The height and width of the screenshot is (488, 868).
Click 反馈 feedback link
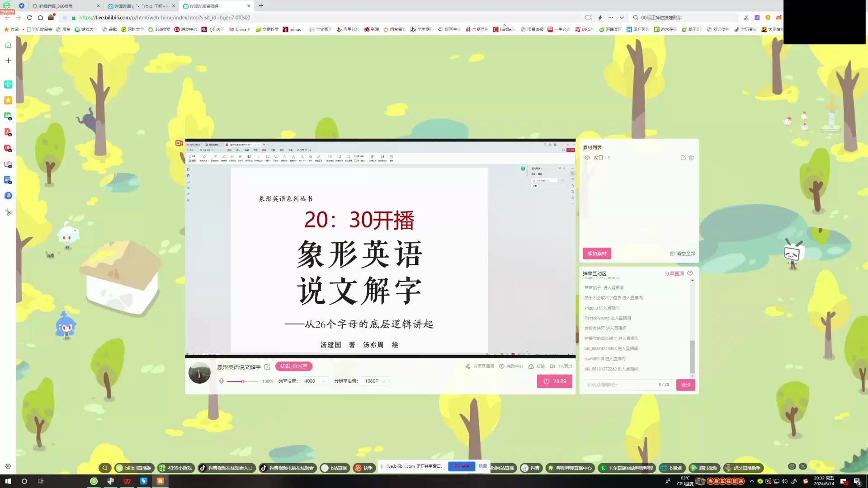537,366
